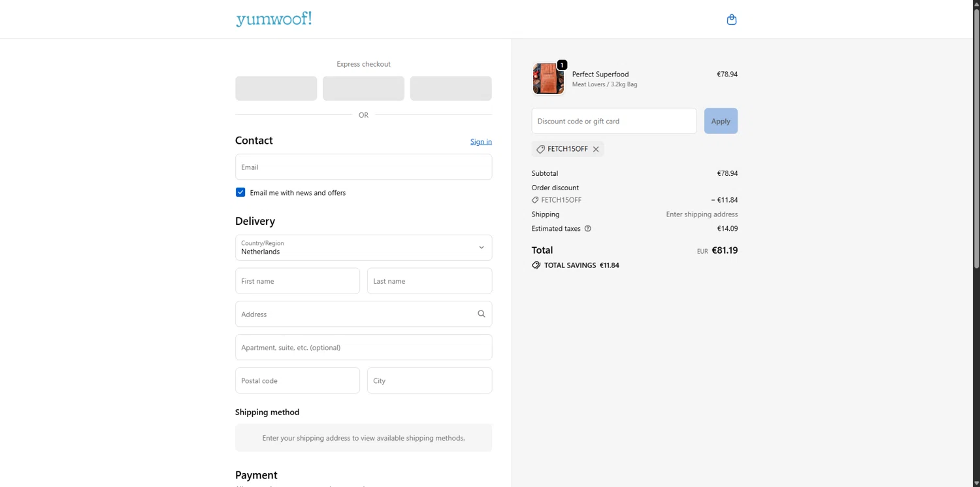980x487 pixels.
Task: Click the third express checkout button
Action: click(451, 88)
